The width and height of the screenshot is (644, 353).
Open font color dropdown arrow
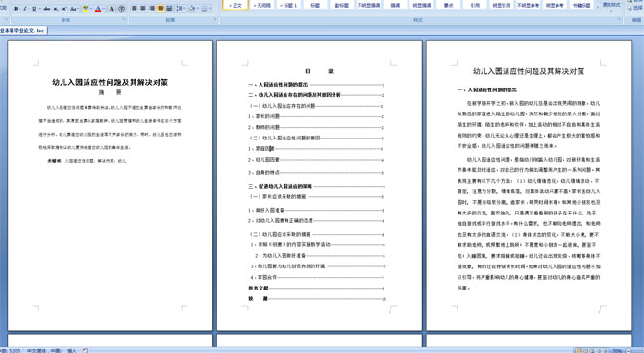coord(104,9)
